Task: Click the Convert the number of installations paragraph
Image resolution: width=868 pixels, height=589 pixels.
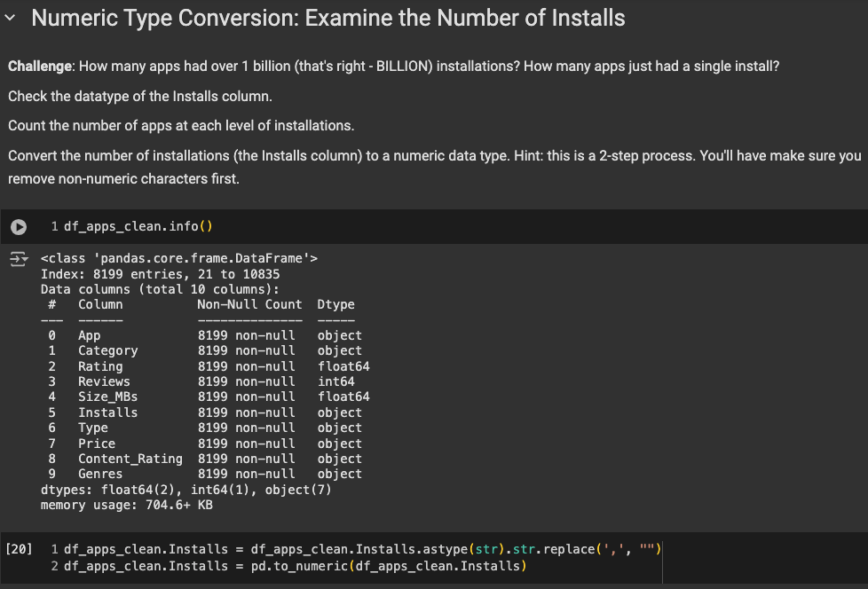Action: (435, 167)
